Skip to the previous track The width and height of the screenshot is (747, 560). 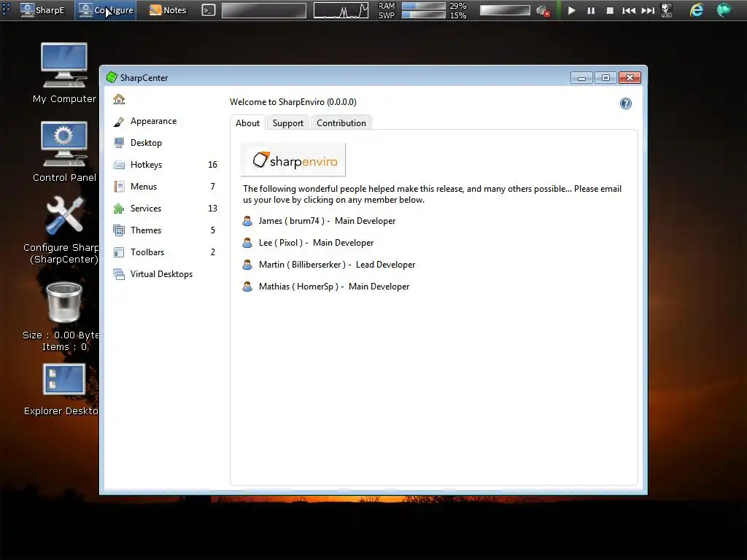point(629,10)
